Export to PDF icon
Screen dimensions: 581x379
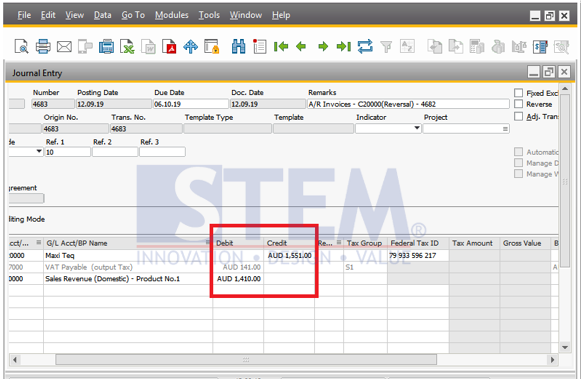click(x=169, y=47)
